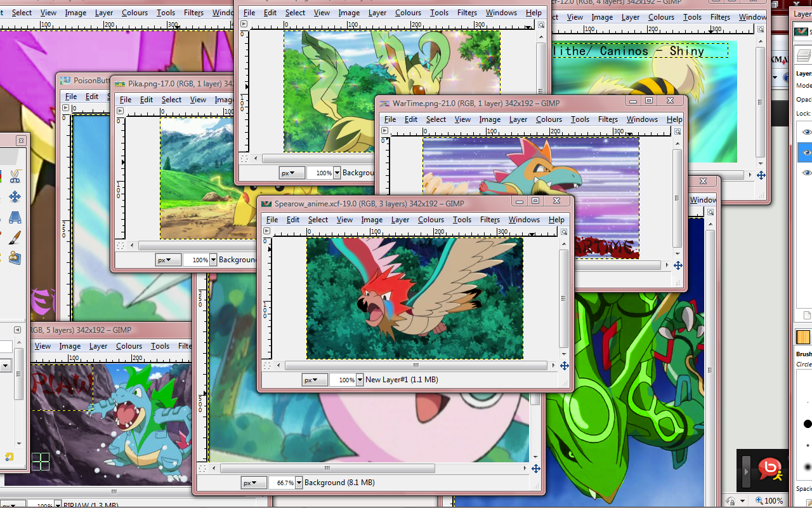Select the Clone stamp tool

[x=15, y=258]
